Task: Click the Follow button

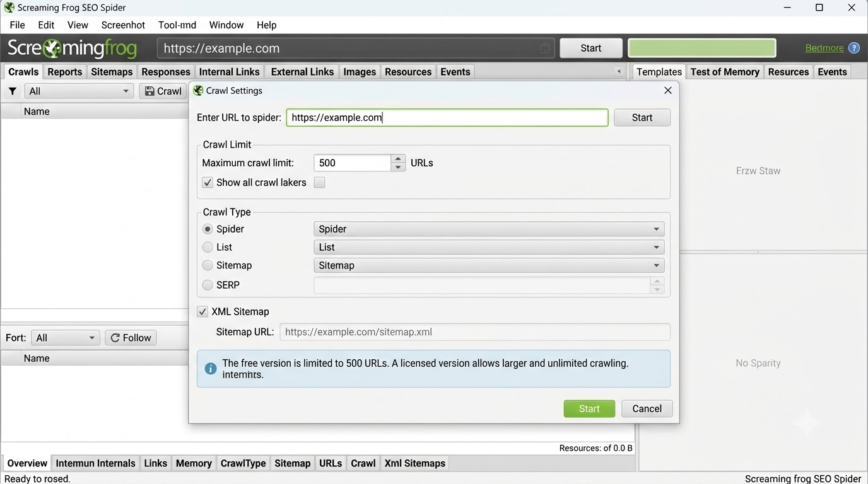Action: [x=131, y=338]
